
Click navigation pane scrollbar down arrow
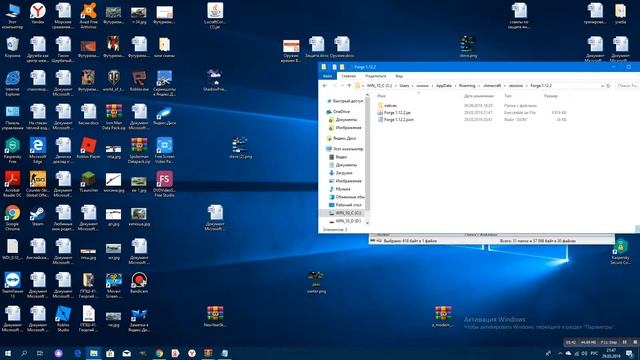point(367,223)
